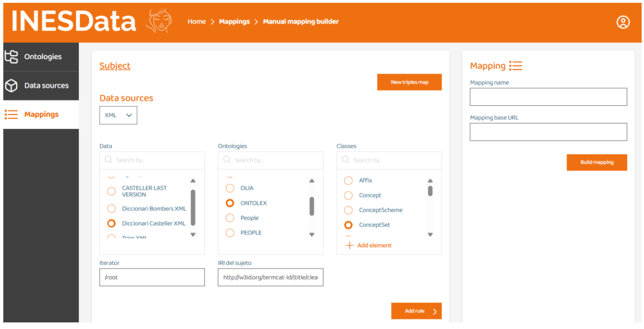The width and height of the screenshot is (644, 329).
Task: Select the Affix class radio button
Action: tap(348, 180)
